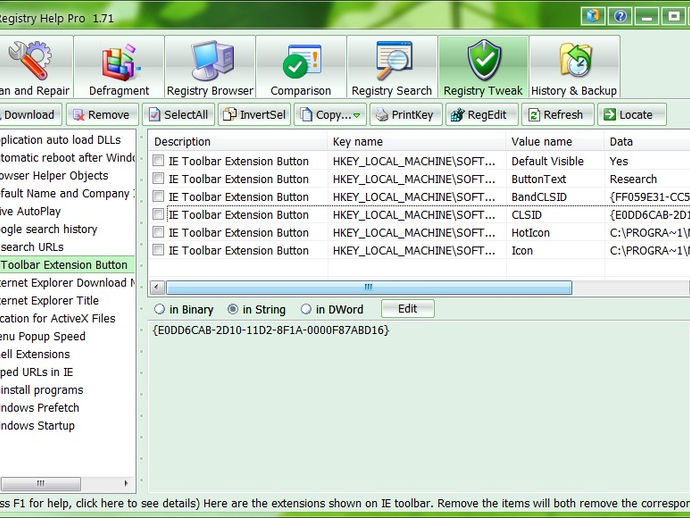690x518 pixels.
Task: Select 'Browser Helper Objects' in the tweak list
Action: (x=54, y=176)
